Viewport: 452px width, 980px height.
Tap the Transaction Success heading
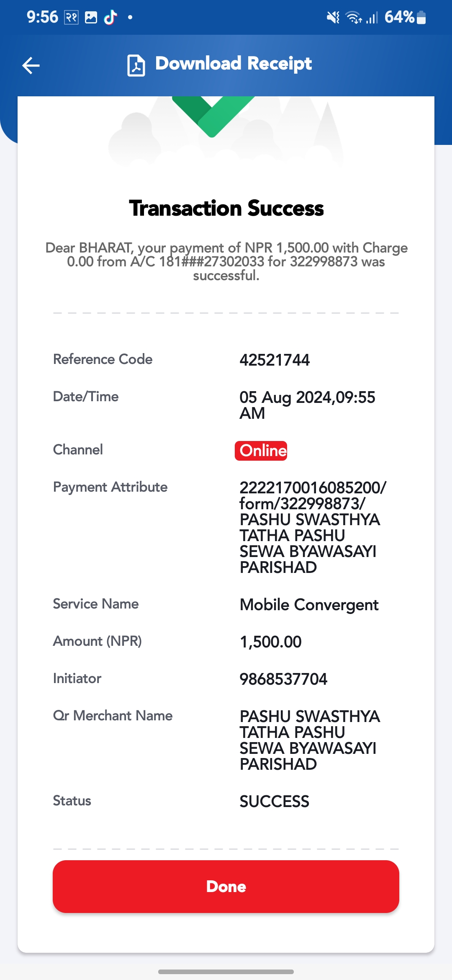tap(226, 208)
